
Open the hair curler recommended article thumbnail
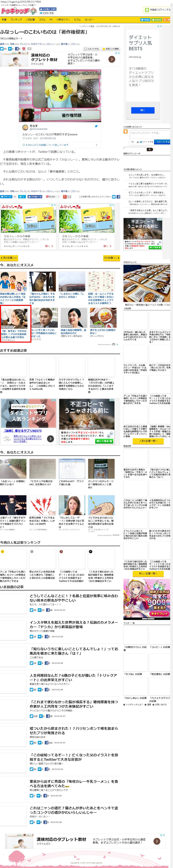[x=14, y=317]
